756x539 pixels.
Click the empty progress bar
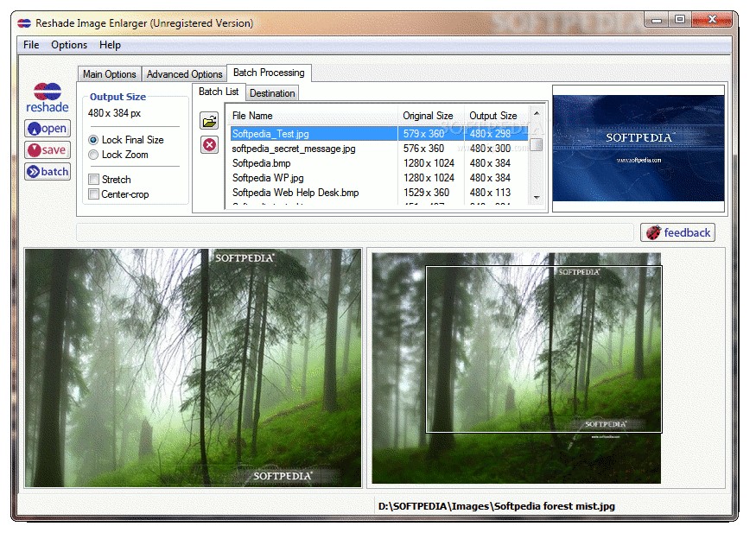(x=355, y=232)
